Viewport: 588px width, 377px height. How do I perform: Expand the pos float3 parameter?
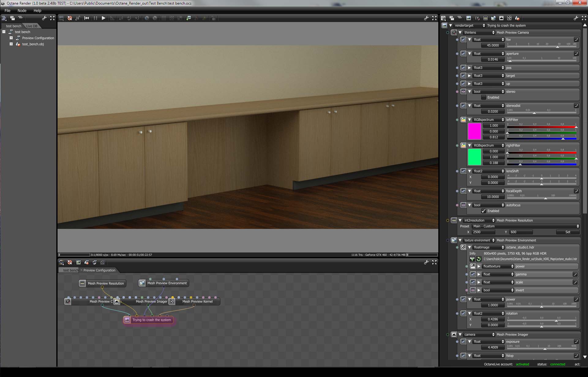pos(470,68)
